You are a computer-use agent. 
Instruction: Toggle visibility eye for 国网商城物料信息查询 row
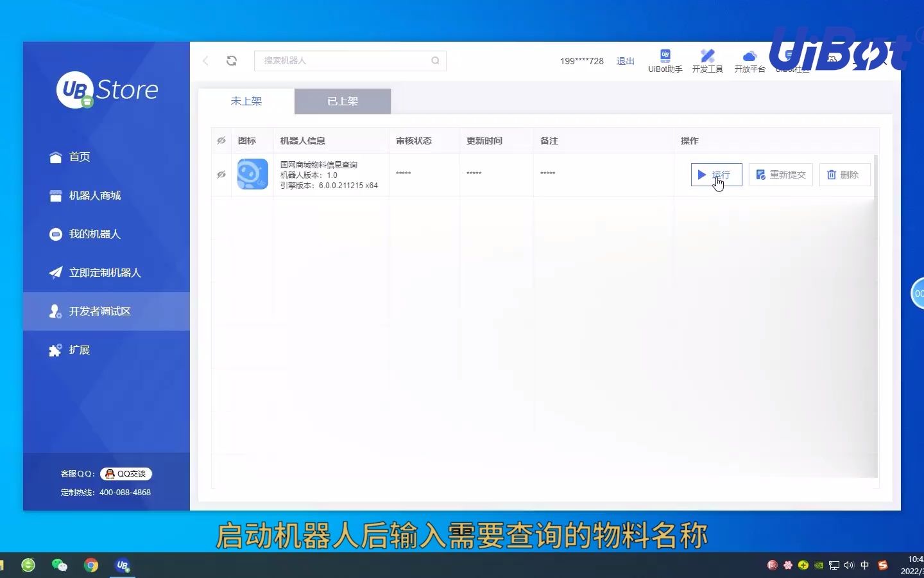pos(221,175)
